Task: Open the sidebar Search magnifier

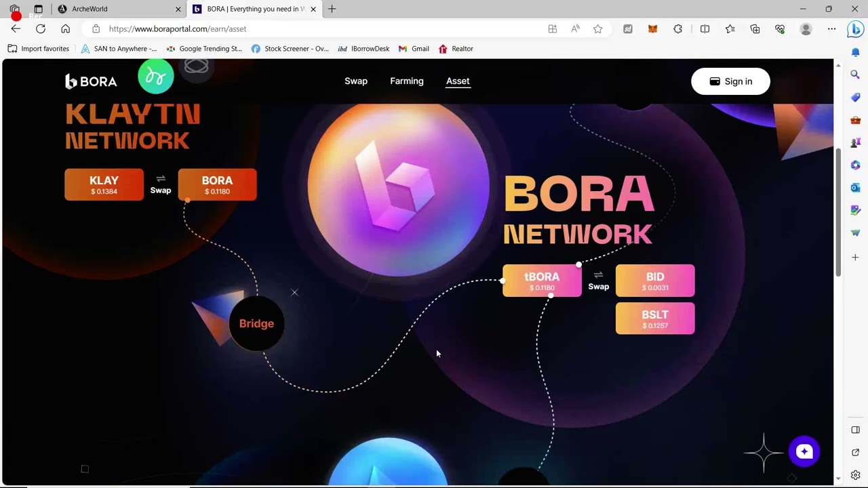Action: (x=855, y=75)
